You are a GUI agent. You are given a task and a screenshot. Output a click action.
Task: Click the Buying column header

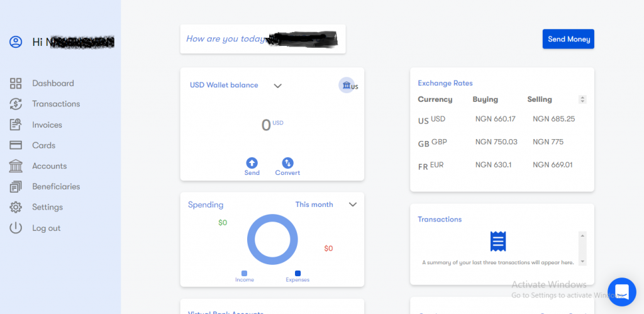[x=485, y=99]
